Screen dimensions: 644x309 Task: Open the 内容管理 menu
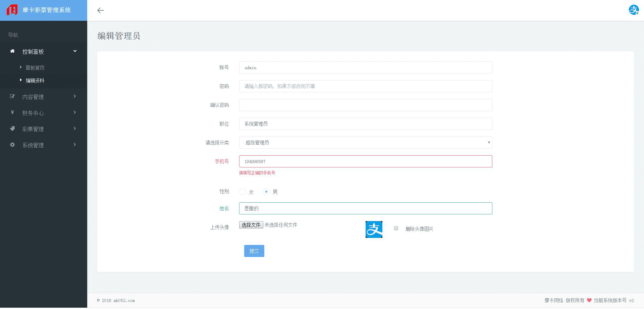tap(44, 97)
